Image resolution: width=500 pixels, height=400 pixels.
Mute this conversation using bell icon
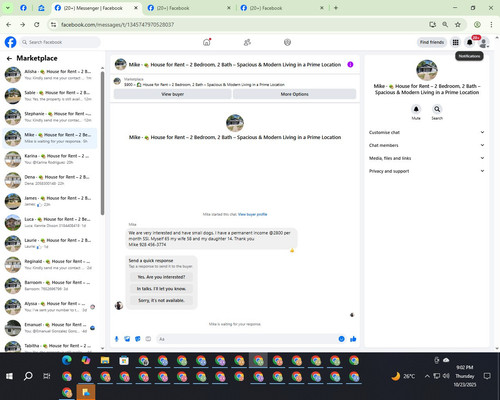point(416,109)
